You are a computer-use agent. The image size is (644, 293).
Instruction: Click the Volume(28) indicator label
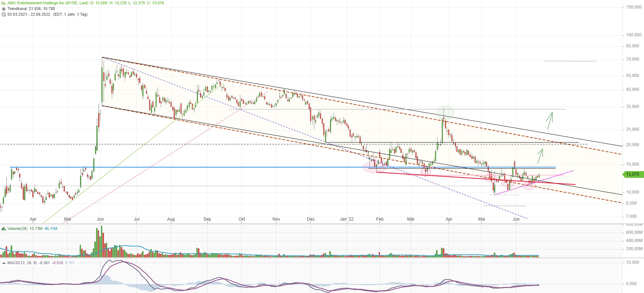(x=17, y=228)
